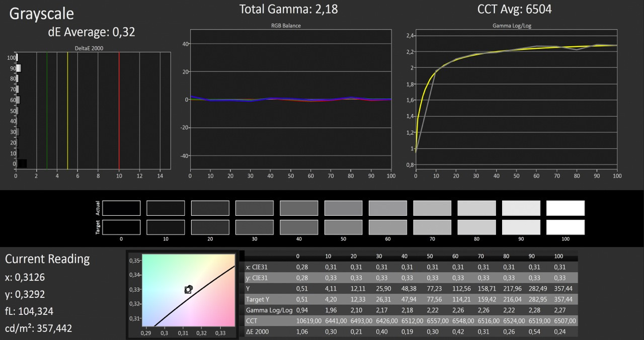The height and width of the screenshot is (340, 644).
Task: Select the Target swatch for 0 level
Action: tap(121, 227)
